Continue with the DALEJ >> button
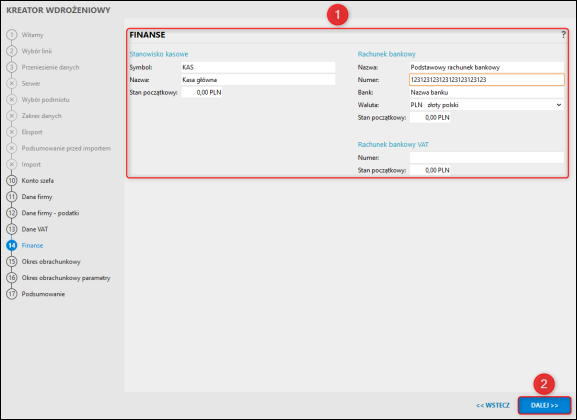The width and height of the screenshot is (577, 420). point(544,405)
